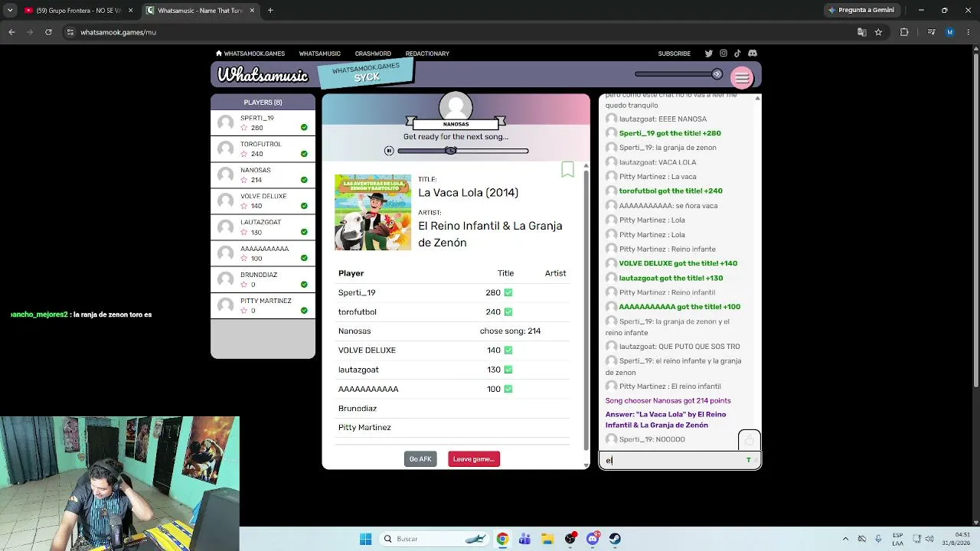Image resolution: width=980 pixels, height=551 pixels.
Task: Select player TOROFUTBOL in players list
Action: click(263, 149)
